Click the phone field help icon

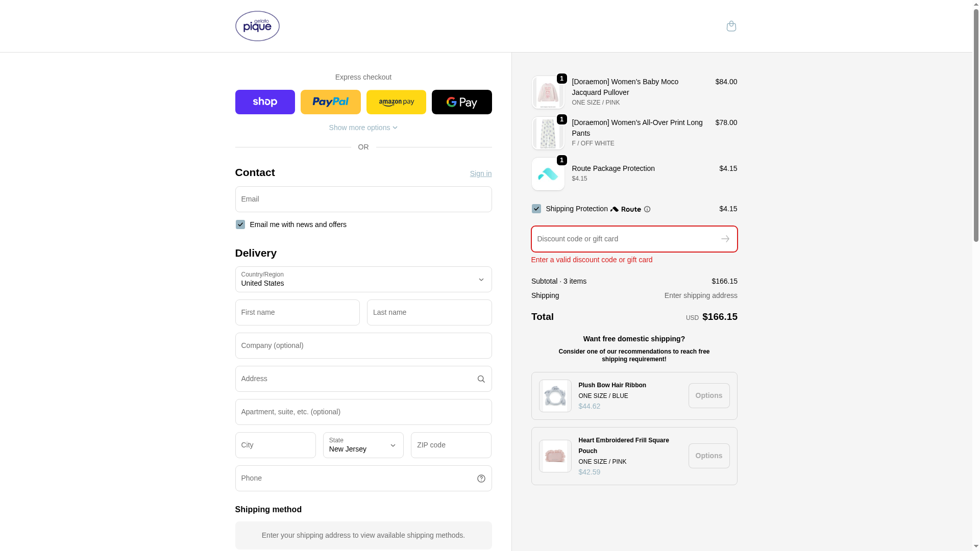pyautogui.click(x=481, y=479)
